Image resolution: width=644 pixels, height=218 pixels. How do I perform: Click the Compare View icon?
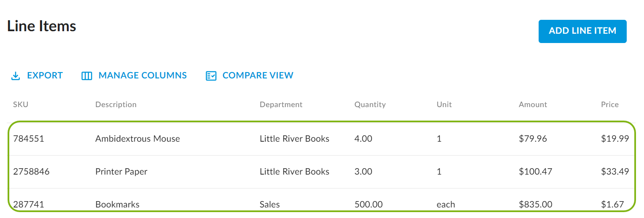coord(211,76)
